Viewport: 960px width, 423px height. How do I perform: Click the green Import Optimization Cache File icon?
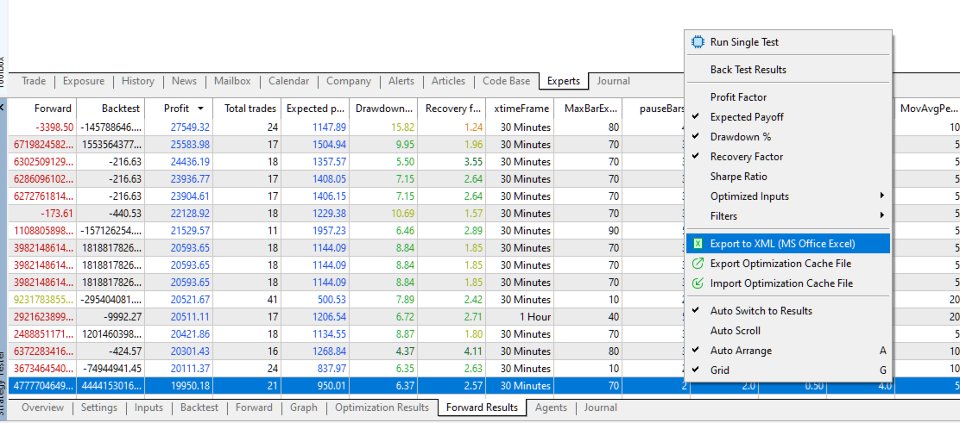coord(697,283)
